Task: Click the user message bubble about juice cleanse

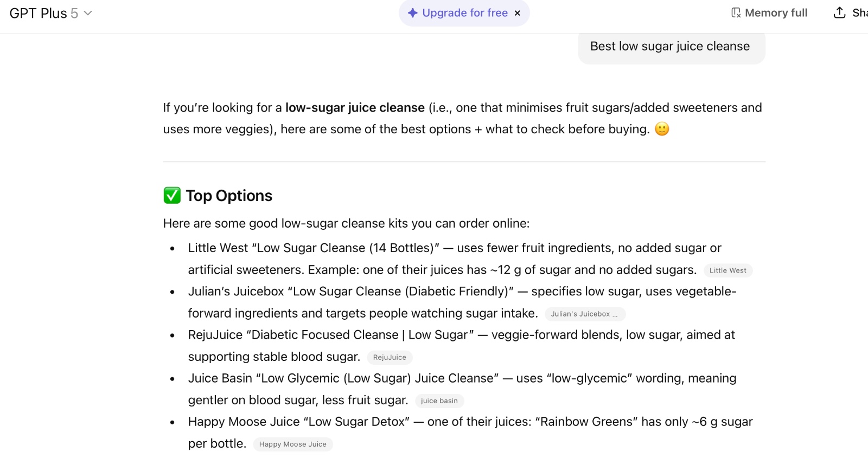Action: pyautogui.click(x=671, y=47)
